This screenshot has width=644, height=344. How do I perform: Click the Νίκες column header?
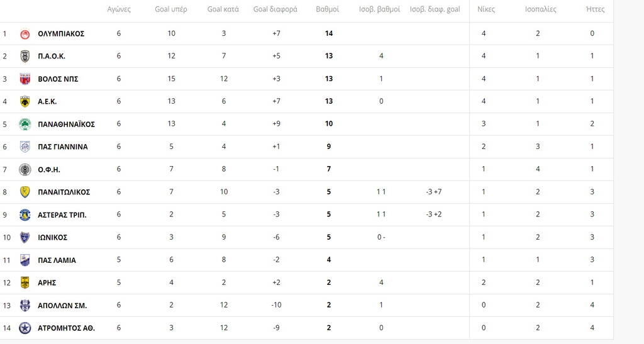(486, 10)
